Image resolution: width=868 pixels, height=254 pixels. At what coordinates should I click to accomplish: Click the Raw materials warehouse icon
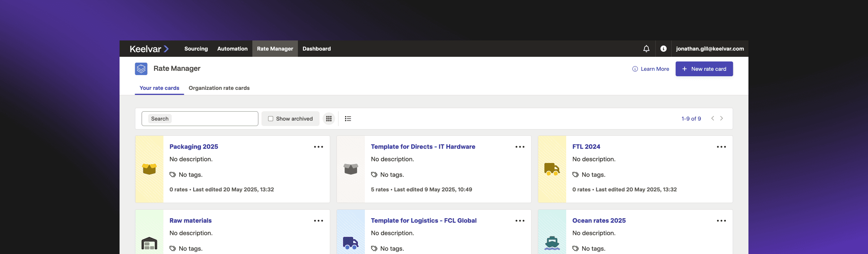(149, 243)
